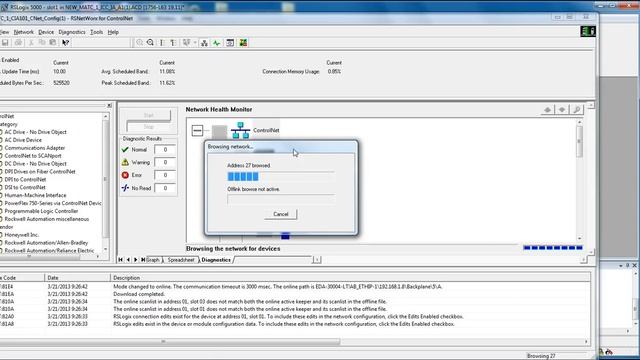Open the Device menu
This screenshot has width=640, height=360.
point(46,32)
